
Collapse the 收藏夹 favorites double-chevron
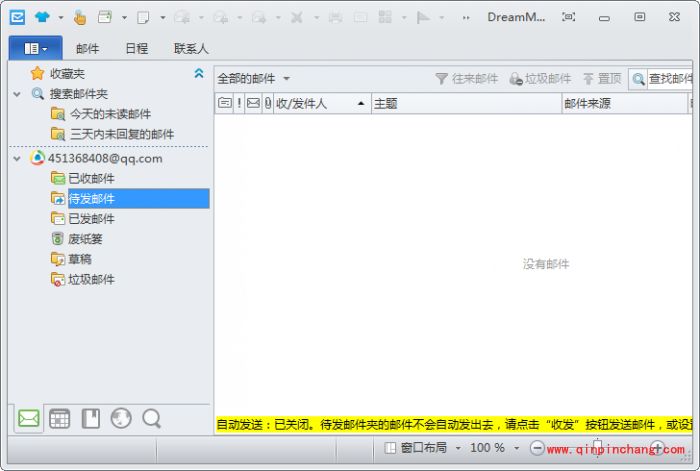199,73
